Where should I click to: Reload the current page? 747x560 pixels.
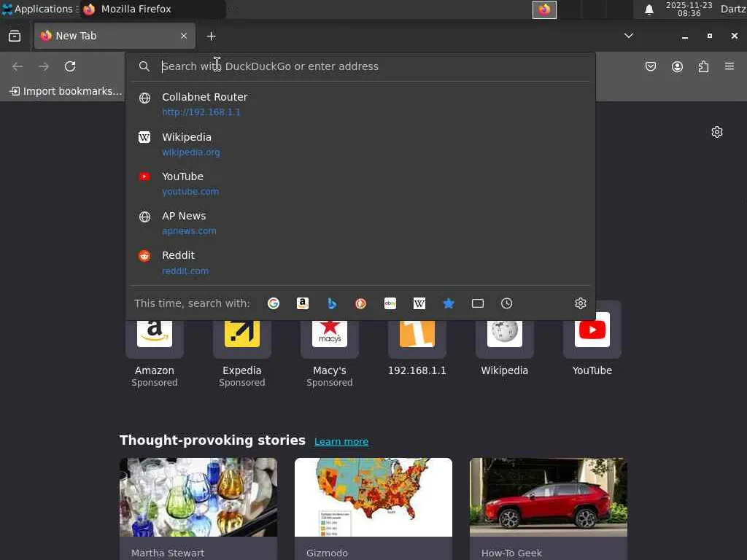pyautogui.click(x=70, y=66)
